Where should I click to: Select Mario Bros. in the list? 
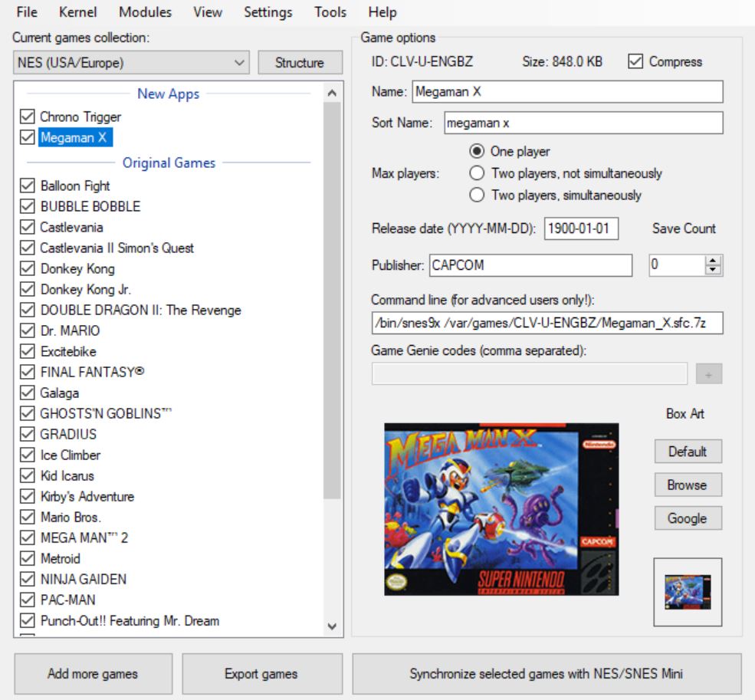71,517
